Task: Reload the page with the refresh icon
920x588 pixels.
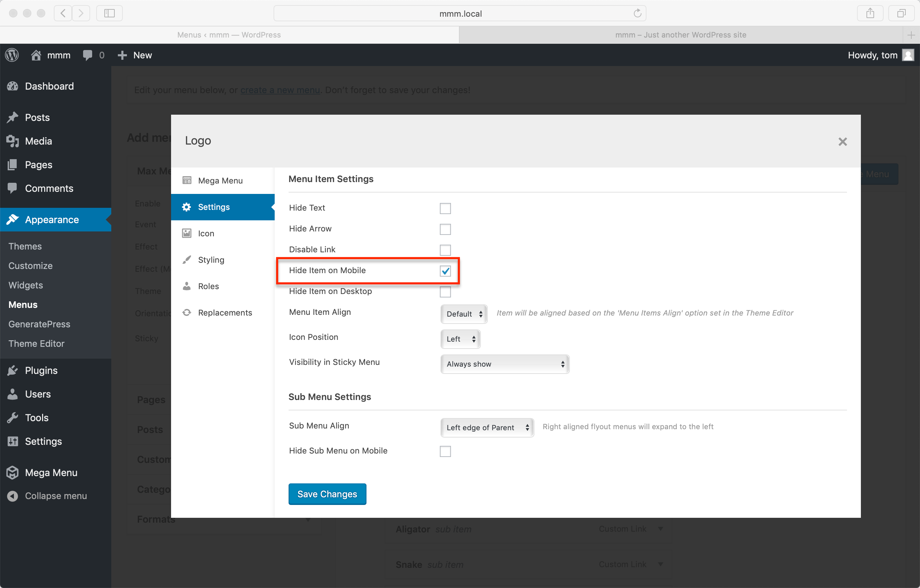Action: tap(637, 13)
